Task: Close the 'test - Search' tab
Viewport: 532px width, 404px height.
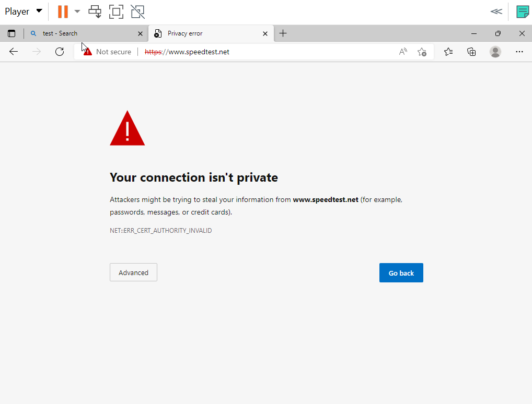Action: (140, 33)
